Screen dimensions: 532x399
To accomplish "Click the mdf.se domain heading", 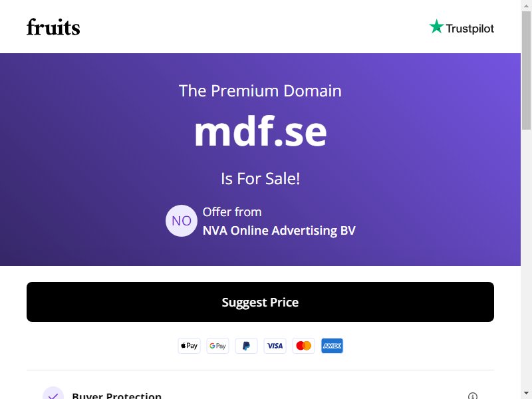I will (260, 132).
